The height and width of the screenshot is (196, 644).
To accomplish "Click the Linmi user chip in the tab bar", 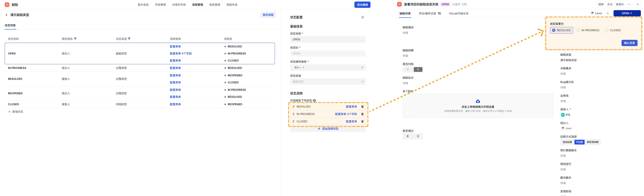I will (597, 13).
